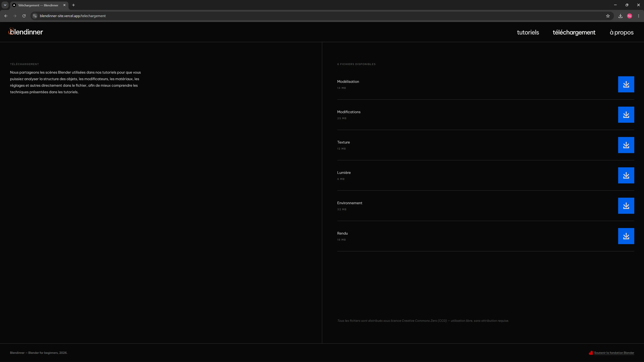This screenshot has width=644, height=362.
Task: Download the Environnement file
Action: click(626, 206)
